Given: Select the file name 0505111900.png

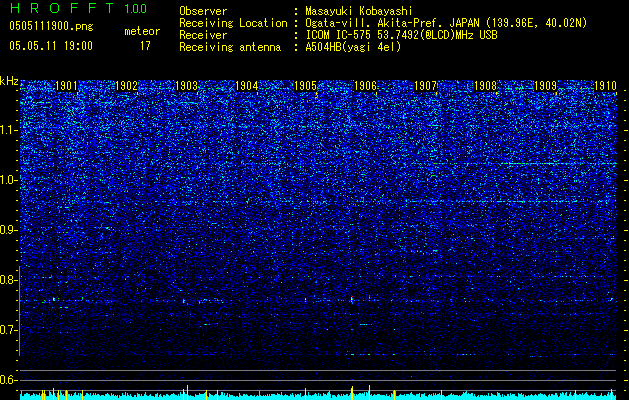Looking at the screenshot, I should pyautogui.click(x=51, y=26).
